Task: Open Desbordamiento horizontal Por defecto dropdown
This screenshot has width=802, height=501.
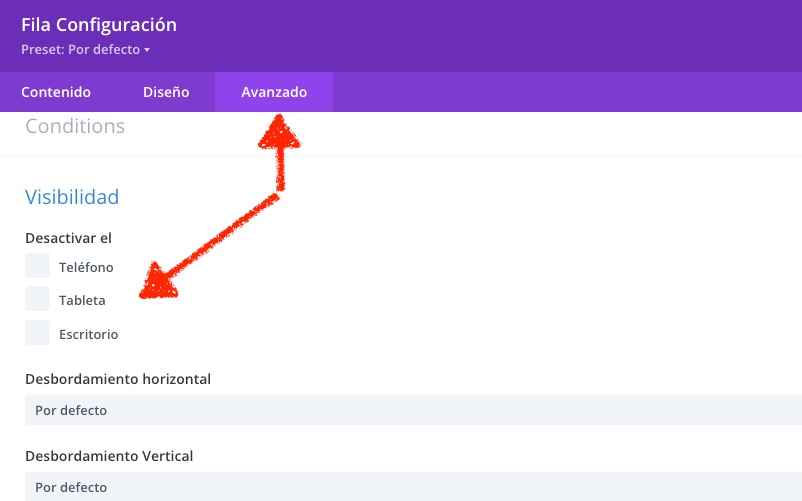Action: (413, 410)
